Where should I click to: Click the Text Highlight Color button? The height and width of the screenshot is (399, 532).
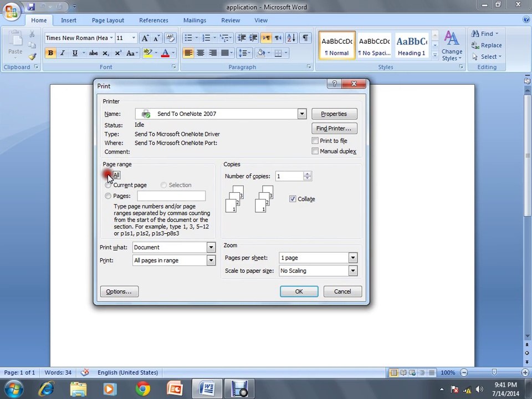(x=147, y=53)
